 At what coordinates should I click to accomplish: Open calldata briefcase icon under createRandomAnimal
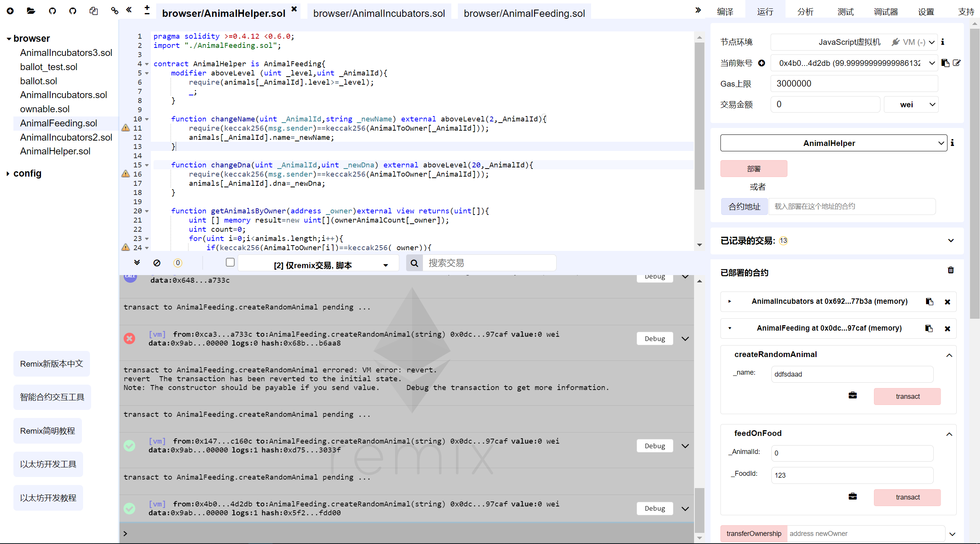pyautogui.click(x=853, y=395)
